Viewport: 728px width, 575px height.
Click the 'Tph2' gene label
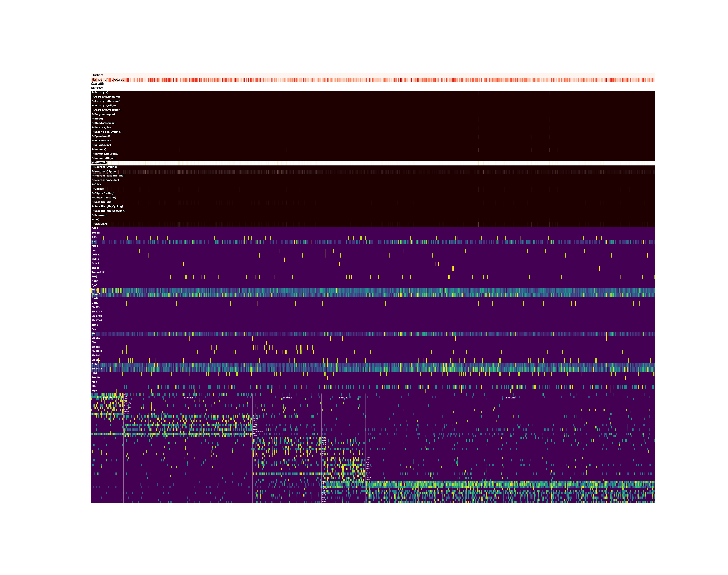95,325
